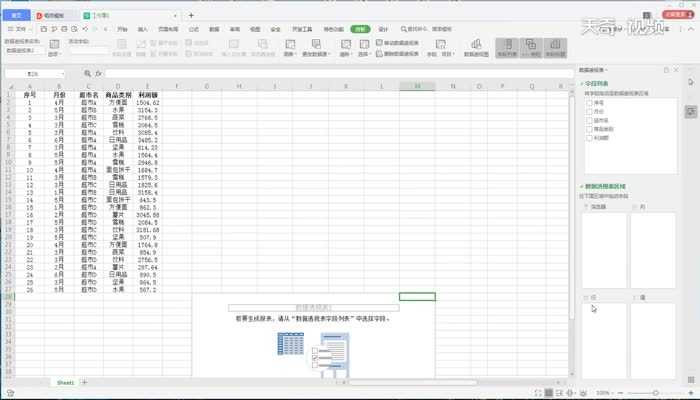Click the 首页 home button
This screenshot has height=400, width=700.
pos(16,15)
